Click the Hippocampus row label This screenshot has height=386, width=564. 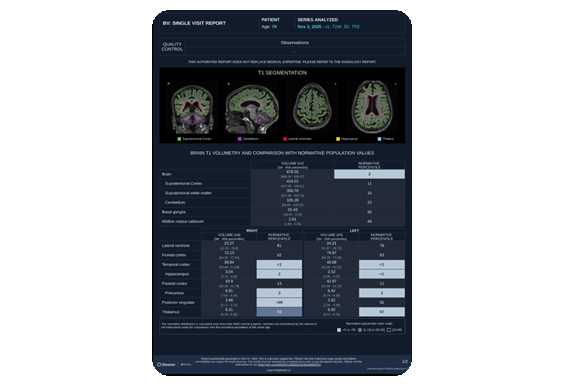tap(177, 274)
